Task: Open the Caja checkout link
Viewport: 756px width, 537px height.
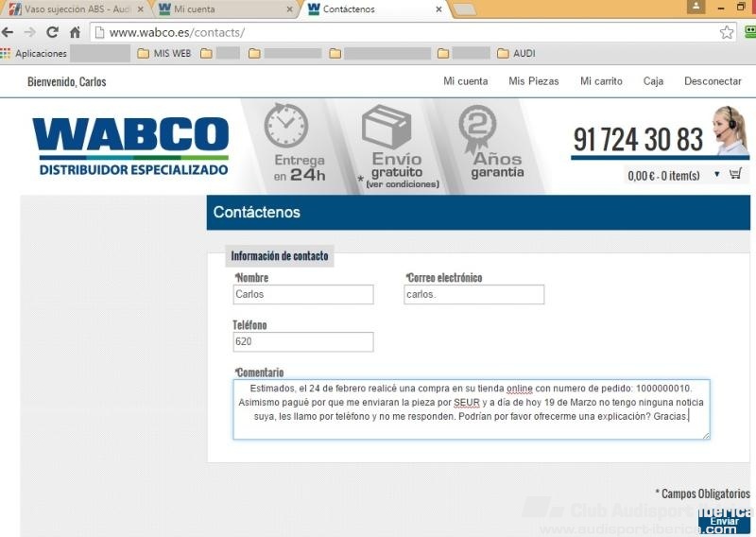Action: pyautogui.click(x=653, y=81)
